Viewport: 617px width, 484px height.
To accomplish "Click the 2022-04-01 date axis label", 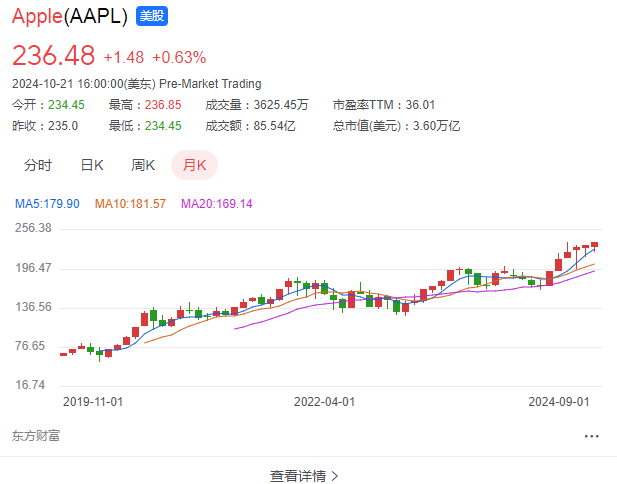I will pos(325,402).
